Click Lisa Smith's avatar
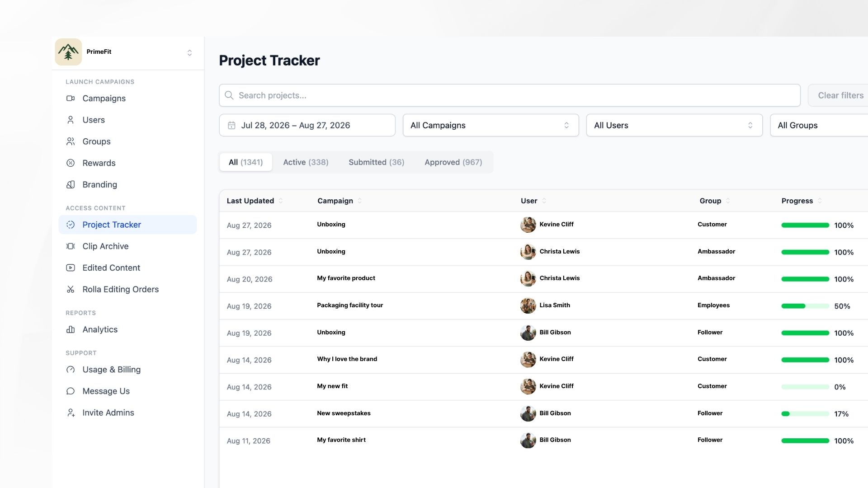The image size is (868, 488). coord(528,305)
